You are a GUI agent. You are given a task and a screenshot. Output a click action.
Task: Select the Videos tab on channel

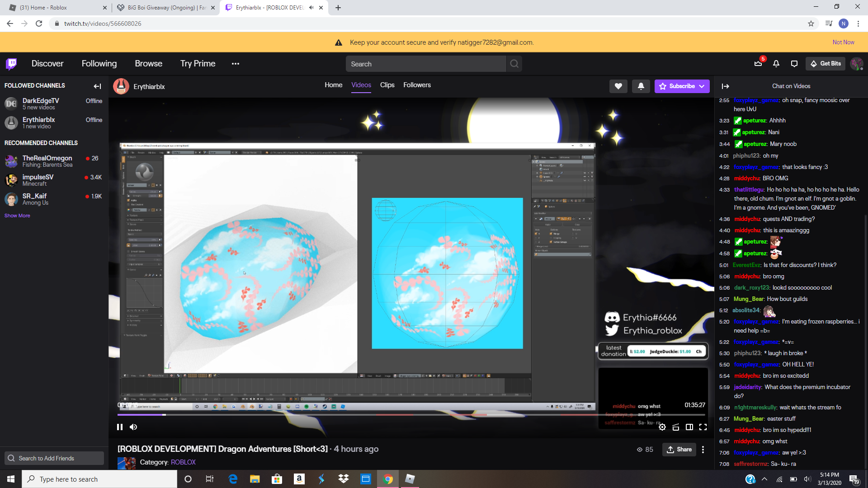361,84
